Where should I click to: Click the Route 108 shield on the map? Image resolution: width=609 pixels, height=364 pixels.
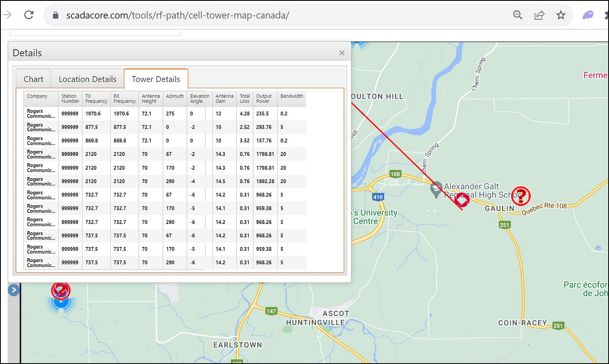(395, 174)
